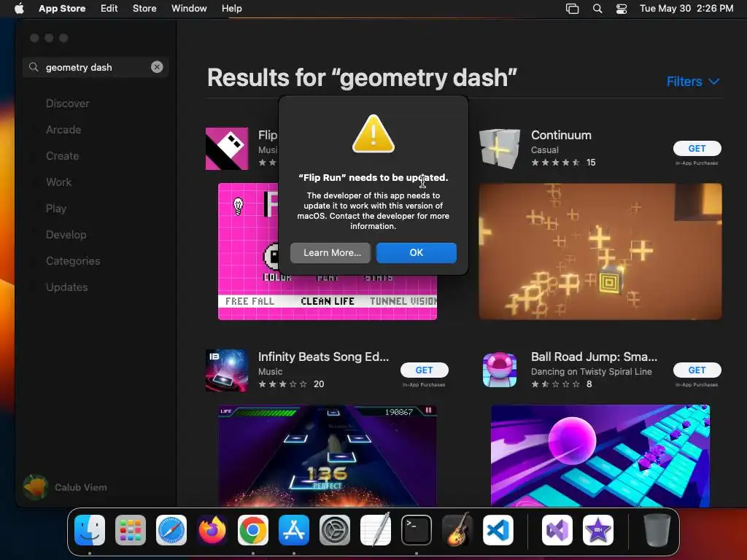Click the Learn More... button

coord(330,252)
